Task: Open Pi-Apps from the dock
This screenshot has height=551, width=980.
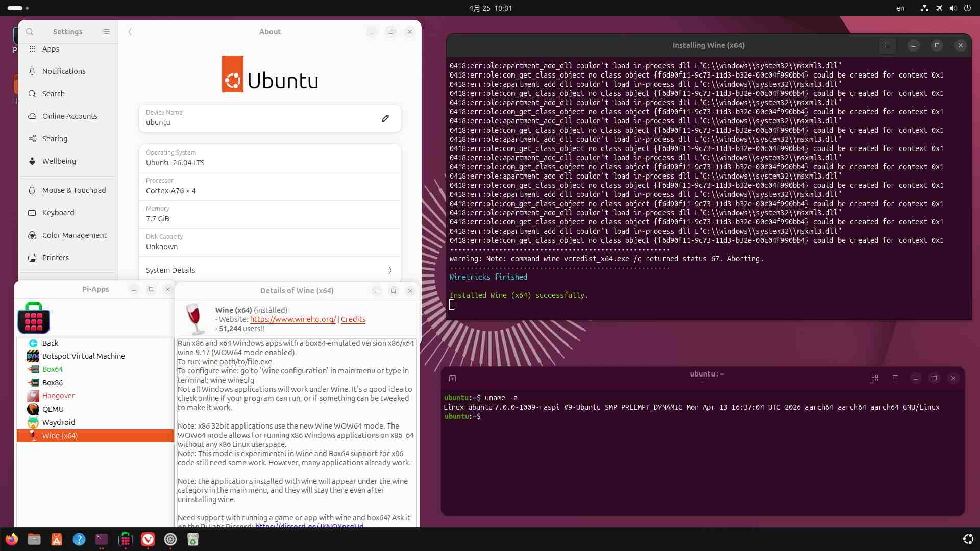Action: [x=125, y=539]
